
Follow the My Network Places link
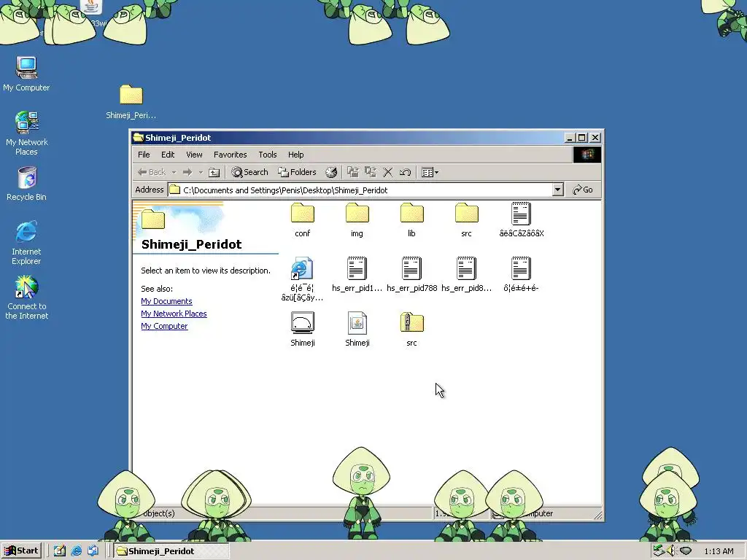(x=174, y=314)
